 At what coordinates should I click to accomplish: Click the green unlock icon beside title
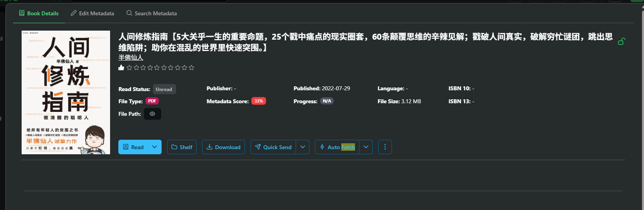click(622, 41)
